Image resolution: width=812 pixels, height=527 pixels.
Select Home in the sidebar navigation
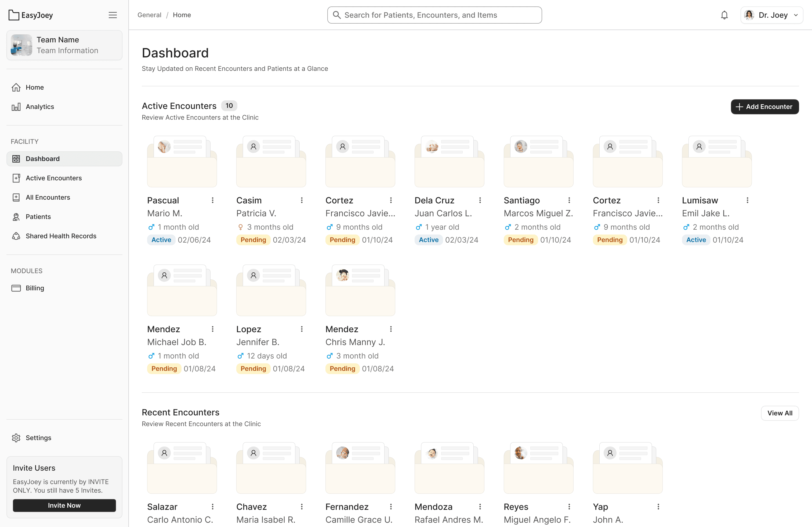point(34,87)
